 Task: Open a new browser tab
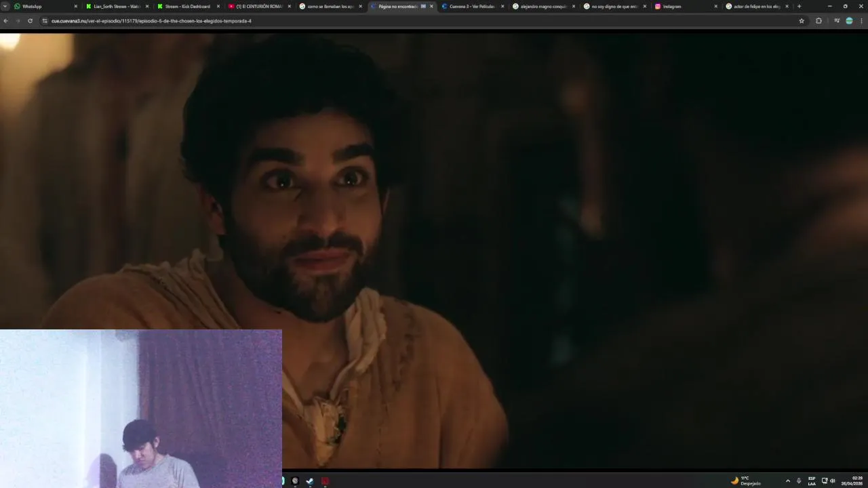point(799,6)
